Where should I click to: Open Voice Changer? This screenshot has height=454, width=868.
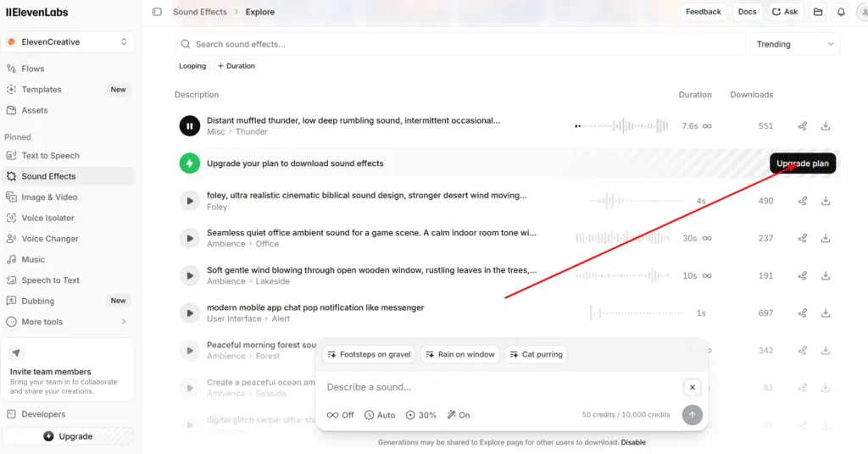[x=68, y=239]
